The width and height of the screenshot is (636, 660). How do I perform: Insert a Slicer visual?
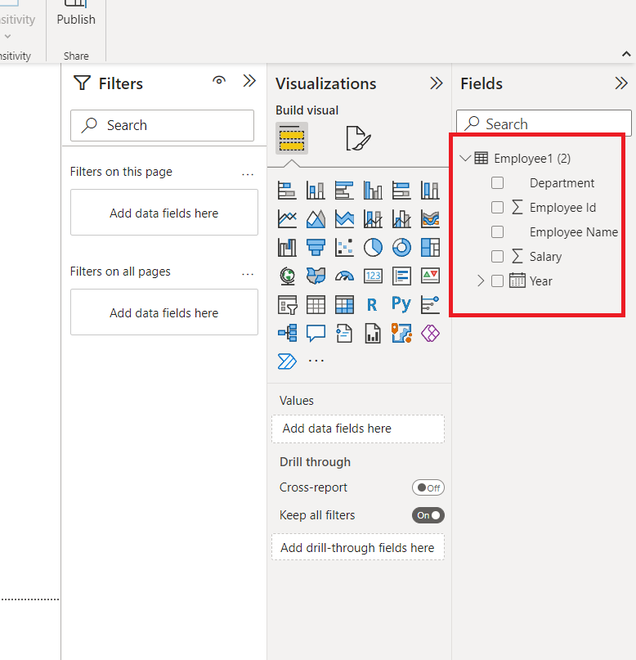coord(287,305)
